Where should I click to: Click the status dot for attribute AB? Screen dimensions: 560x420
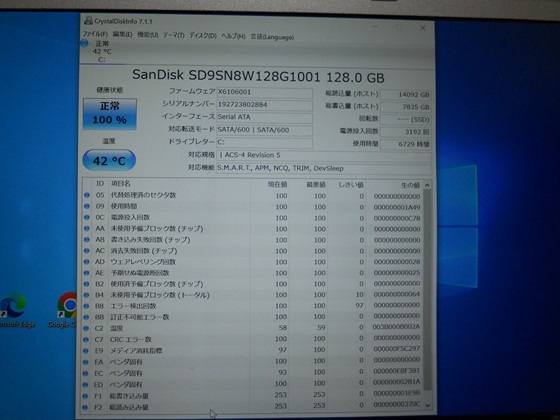[86, 240]
